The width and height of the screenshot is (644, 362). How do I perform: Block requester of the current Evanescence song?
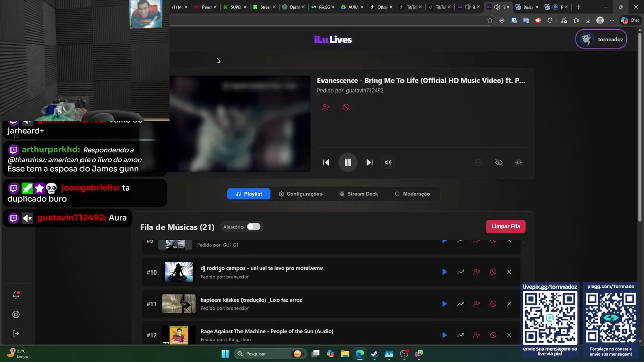pyautogui.click(x=326, y=107)
